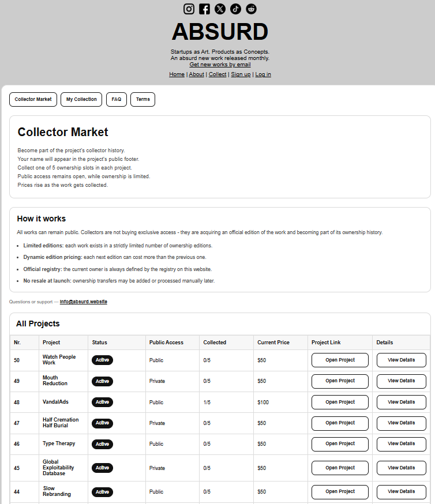
Task: Open Project for VandalAds
Action: [340, 402]
